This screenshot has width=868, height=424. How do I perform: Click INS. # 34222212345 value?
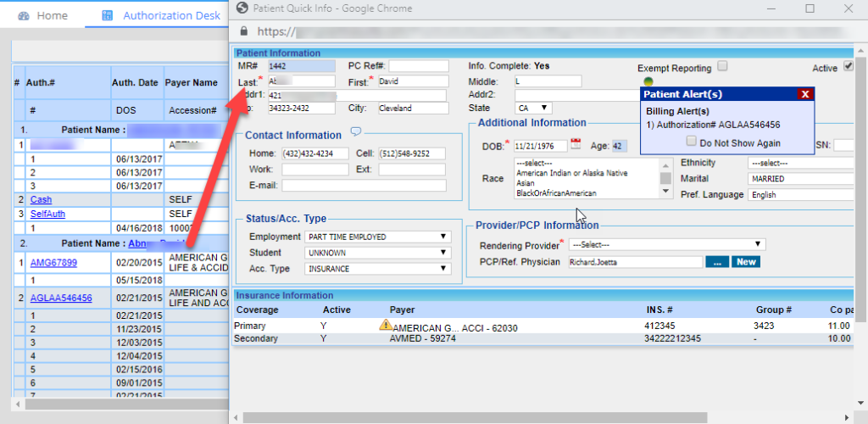coord(672,338)
